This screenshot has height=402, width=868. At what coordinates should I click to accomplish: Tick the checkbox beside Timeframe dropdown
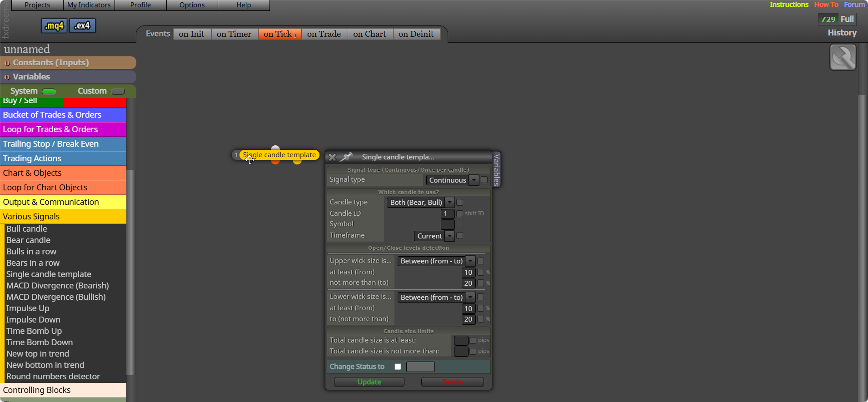pos(460,236)
